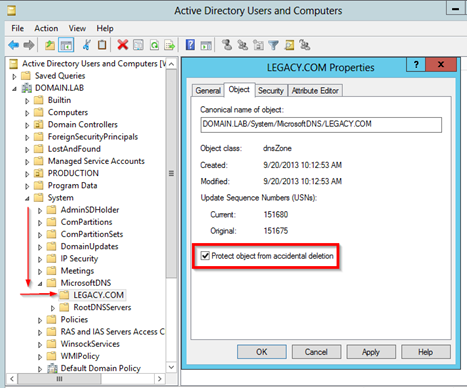Select the AdminSDHolder folder
The image size is (467, 388).
pos(90,210)
